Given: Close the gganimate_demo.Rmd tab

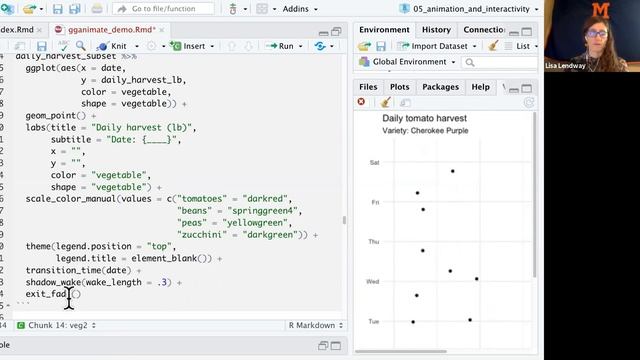Looking at the screenshot, I should coord(162,30).
